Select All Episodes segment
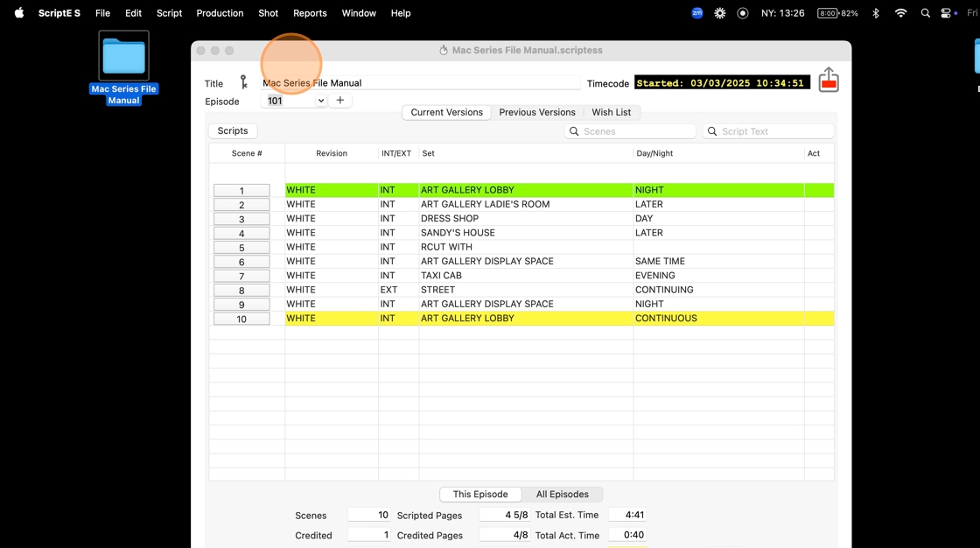The image size is (980, 548). (562, 495)
